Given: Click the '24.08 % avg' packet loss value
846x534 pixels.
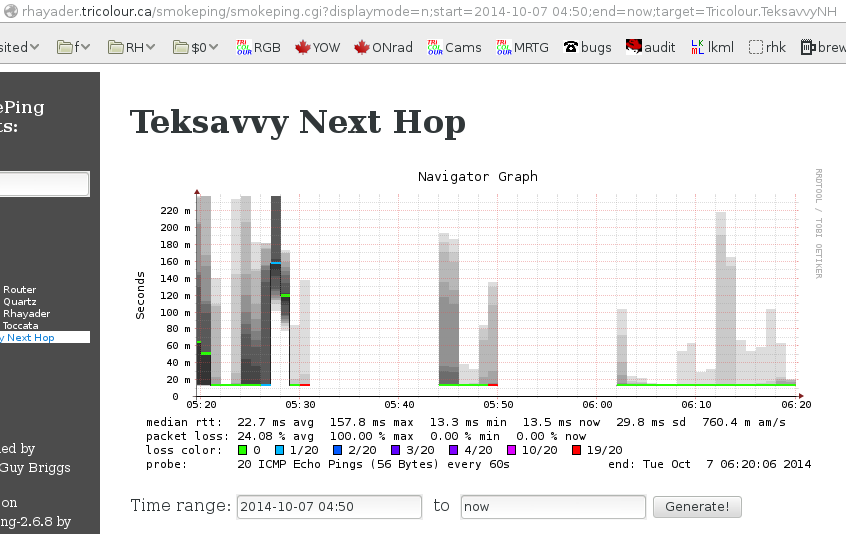Looking at the screenshot, I should [276, 436].
